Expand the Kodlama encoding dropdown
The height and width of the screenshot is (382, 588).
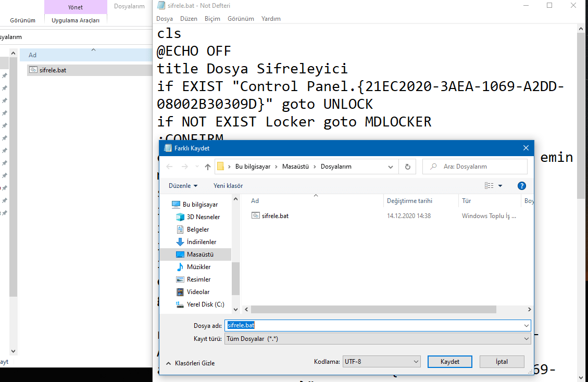381,362
